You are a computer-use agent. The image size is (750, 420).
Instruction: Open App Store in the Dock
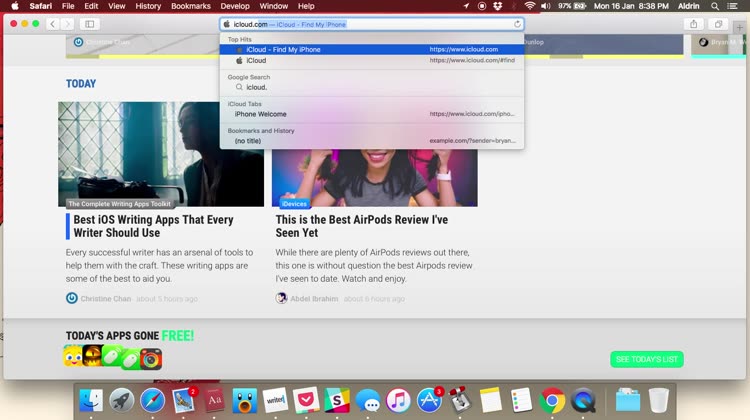click(x=430, y=400)
